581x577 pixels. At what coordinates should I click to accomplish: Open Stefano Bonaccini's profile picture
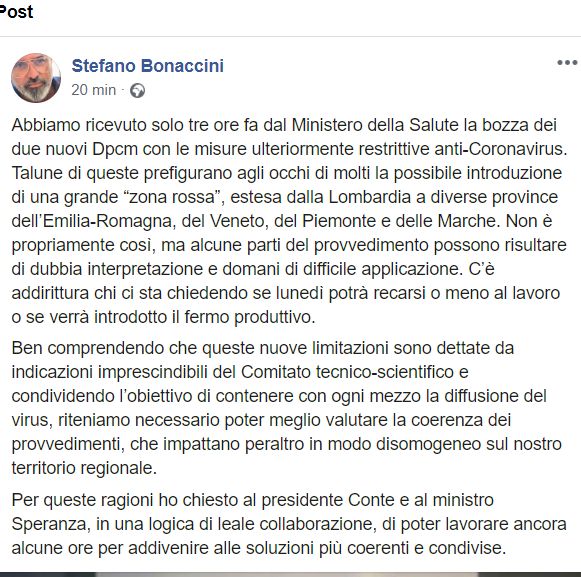click(x=36, y=78)
